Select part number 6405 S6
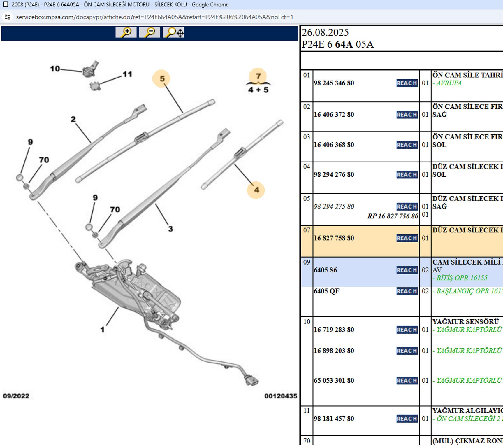 (325, 270)
